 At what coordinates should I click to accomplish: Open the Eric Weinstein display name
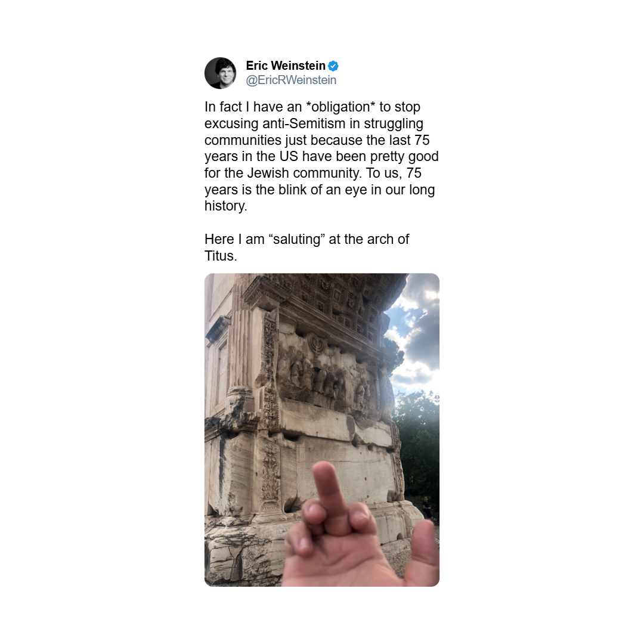pos(286,66)
